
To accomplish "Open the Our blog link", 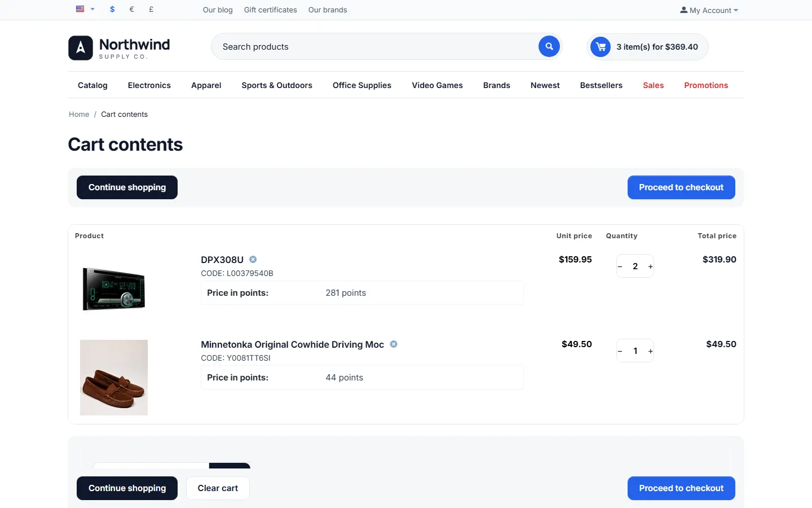I will pyautogui.click(x=218, y=10).
